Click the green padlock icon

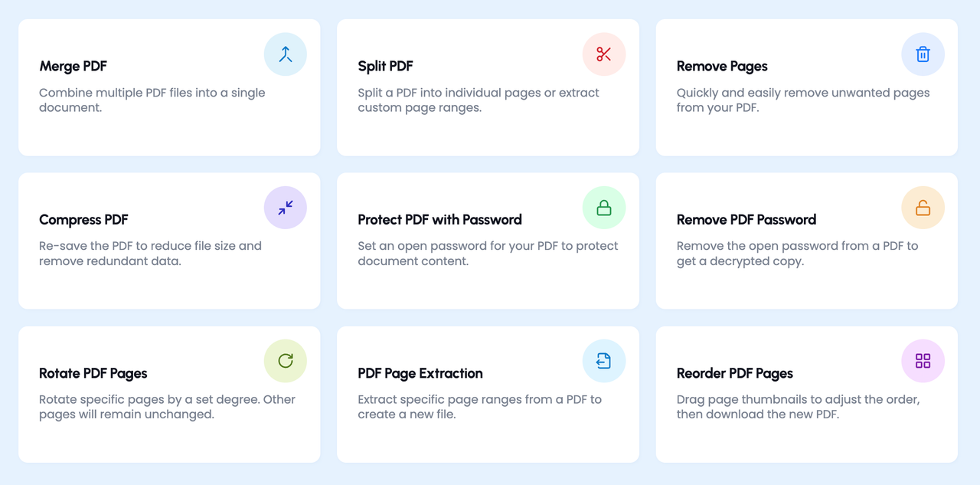click(x=604, y=208)
